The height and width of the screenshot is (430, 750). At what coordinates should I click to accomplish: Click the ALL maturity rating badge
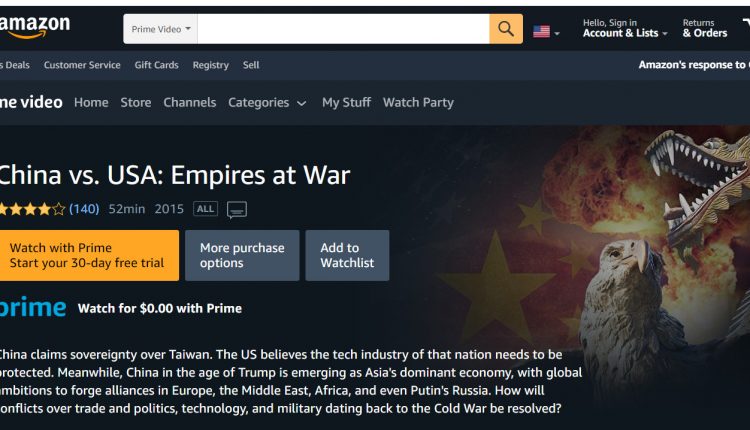click(x=205, y=209)
